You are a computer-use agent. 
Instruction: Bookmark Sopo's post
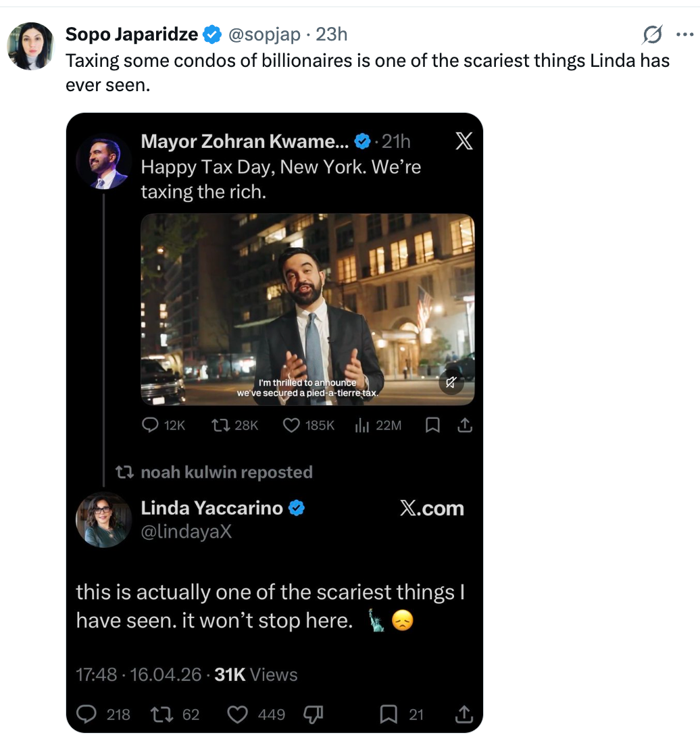tap(389, 714)
